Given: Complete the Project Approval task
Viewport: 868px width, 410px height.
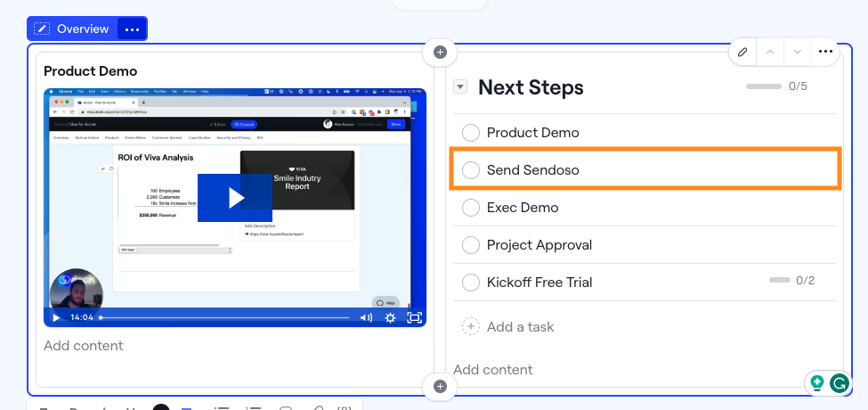Looking at the screenshot, I should tap(471, 245).
